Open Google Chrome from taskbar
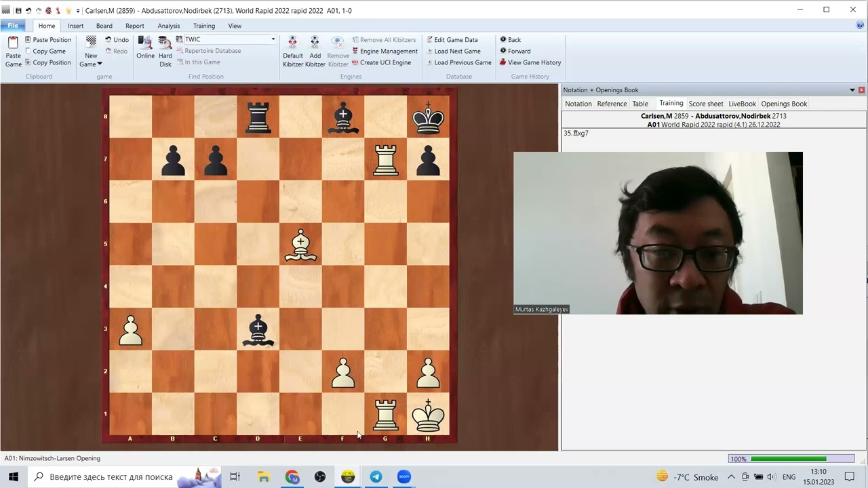Viewport: 868px width, 488px height. pos(292,476)
